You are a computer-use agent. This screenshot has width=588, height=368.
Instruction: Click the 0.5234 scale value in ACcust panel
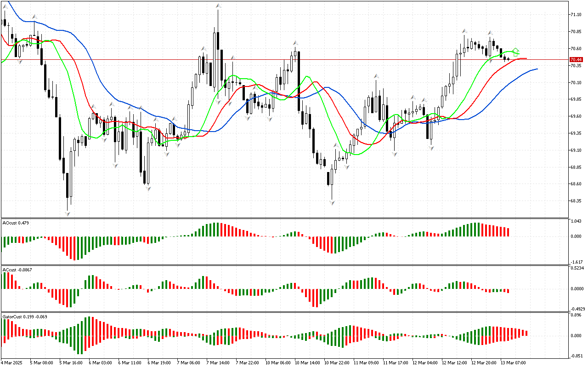577,268
